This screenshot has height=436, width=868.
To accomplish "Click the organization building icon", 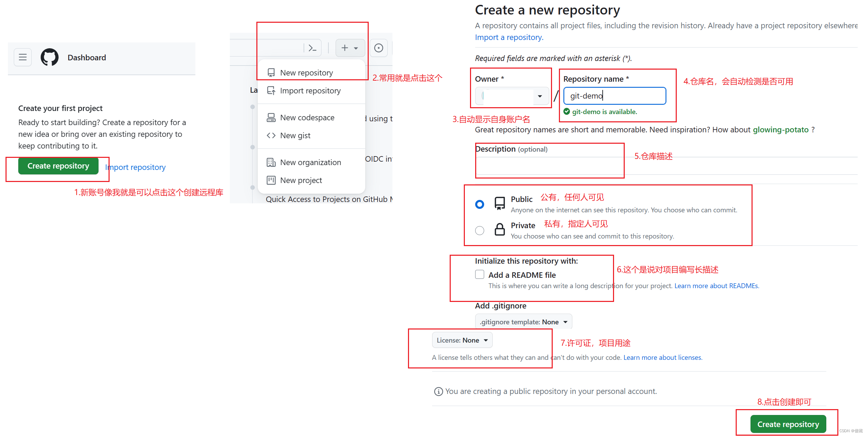I will pos(271,162).
